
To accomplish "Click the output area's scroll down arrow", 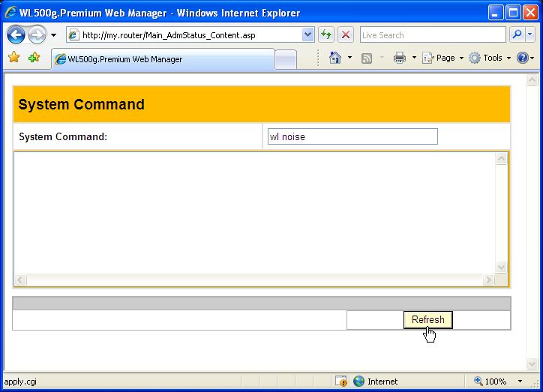I will click(x=501, y=267).
